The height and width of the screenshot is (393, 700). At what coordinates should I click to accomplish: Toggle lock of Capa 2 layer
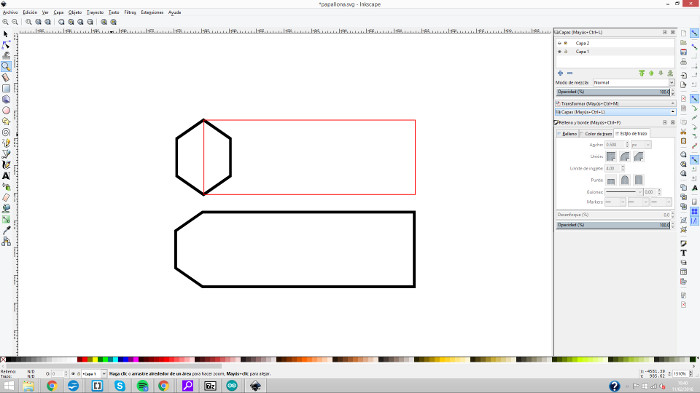click(x=566, y=43)
